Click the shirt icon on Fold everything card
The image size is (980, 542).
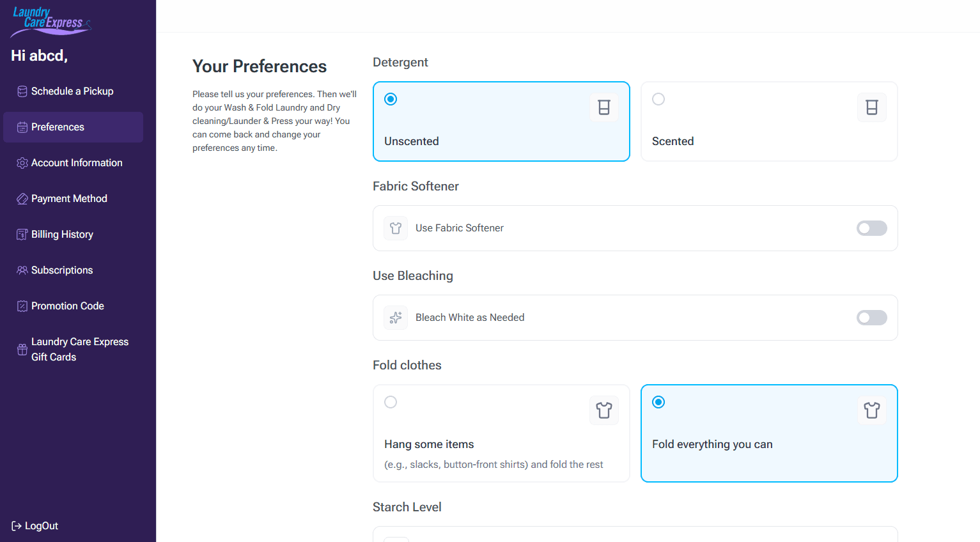(x=872, y=410)
